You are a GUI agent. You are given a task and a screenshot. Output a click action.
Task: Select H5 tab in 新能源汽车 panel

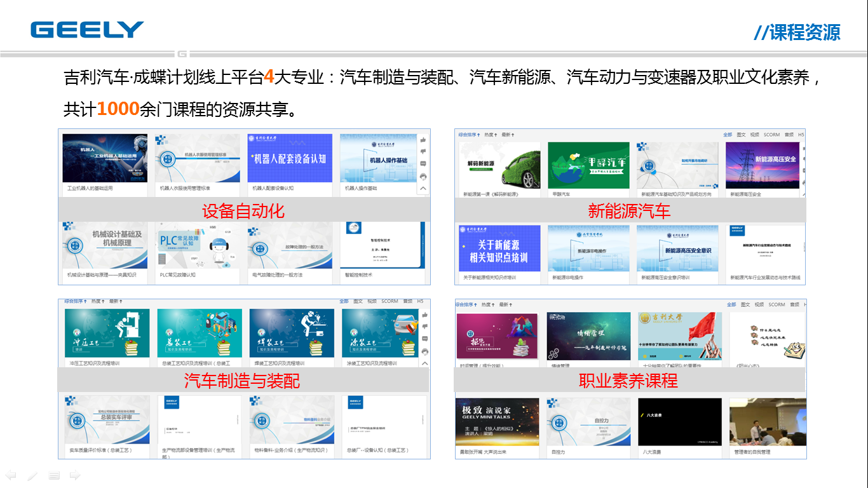(x=801, y=135)
